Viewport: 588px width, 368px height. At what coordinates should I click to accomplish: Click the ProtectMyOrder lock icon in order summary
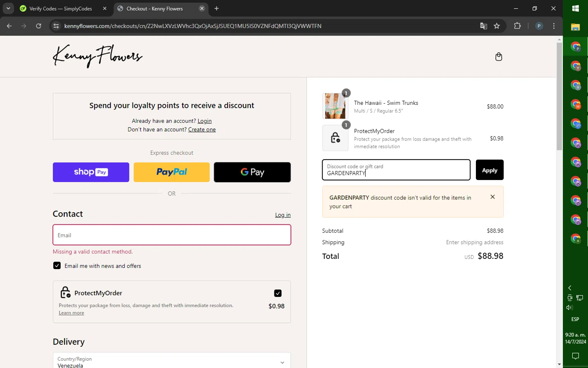(x=335, y=138)
